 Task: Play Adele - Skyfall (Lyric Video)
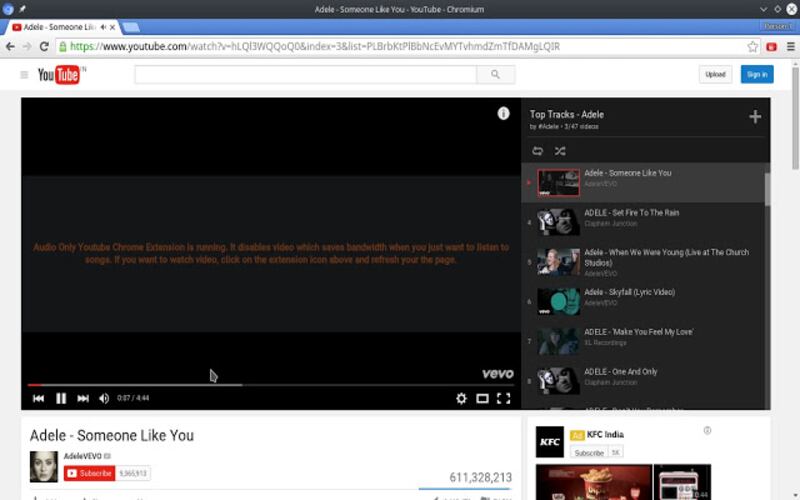(643, 302)
